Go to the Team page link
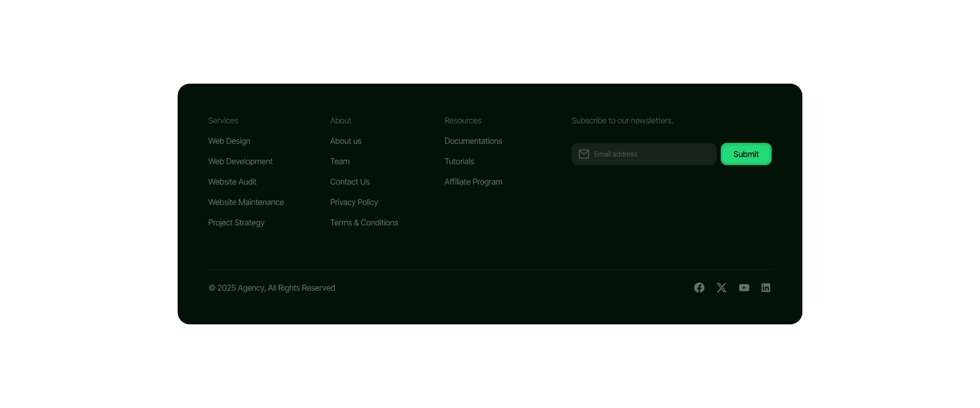The width and height of the screenshot is (980, 408). (x=340, y=162)
